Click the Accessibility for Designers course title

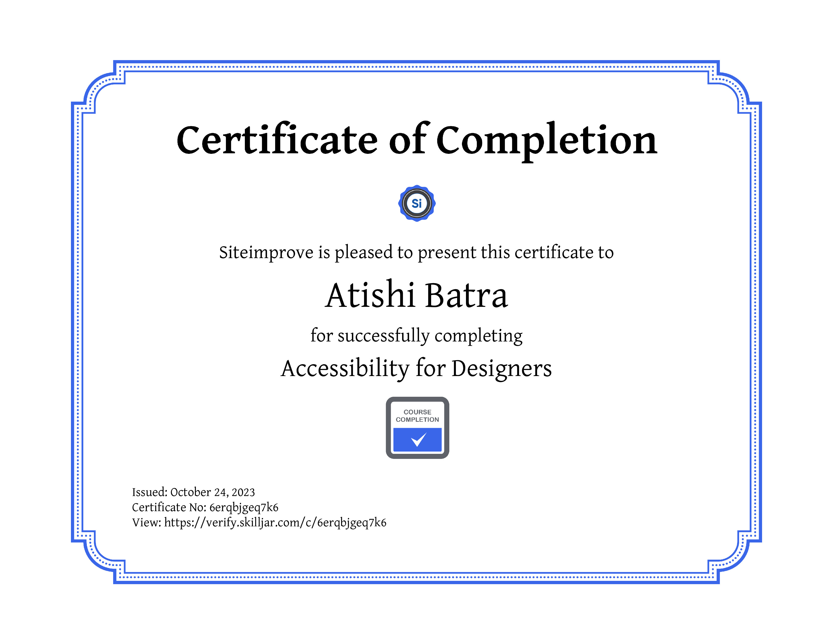coord(416,368)
